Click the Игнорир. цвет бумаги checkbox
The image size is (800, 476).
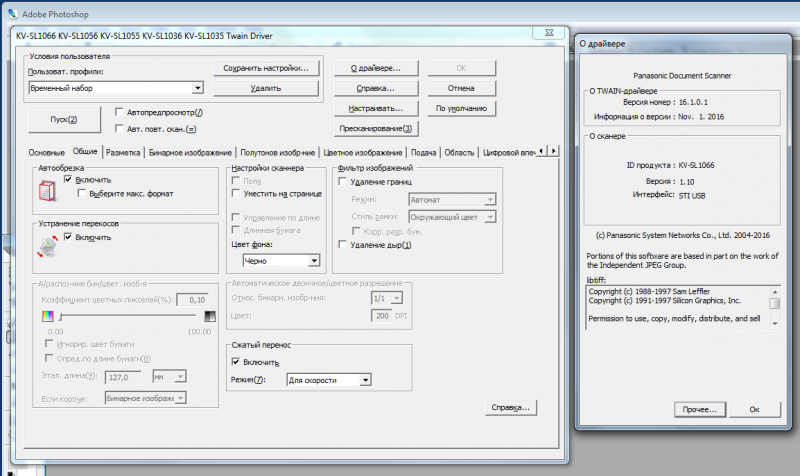pyautogui.click(x=49, y=344)
